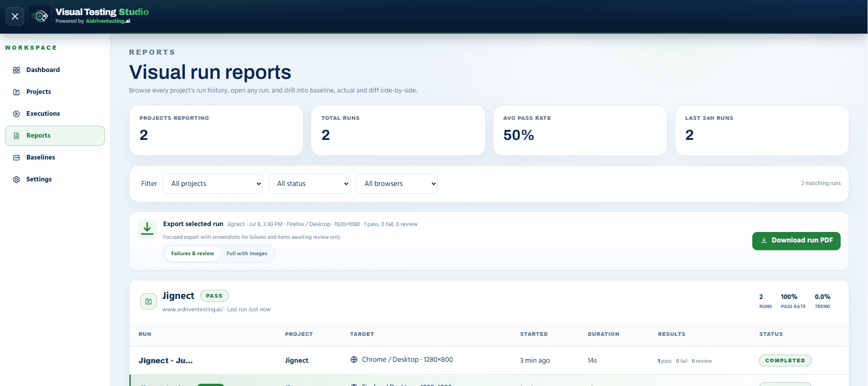Click the '0 fail' result text
This screenshot has width=868, height=386.
pyautogui.click(x=682, y=361)
